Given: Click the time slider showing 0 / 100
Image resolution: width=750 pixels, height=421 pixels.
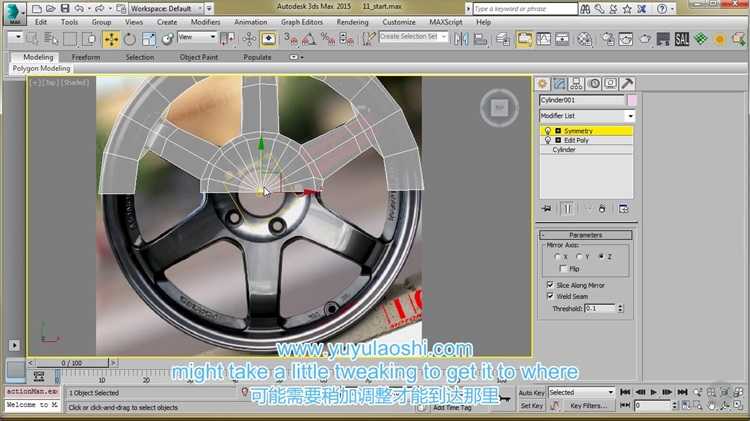Looking at the screenshot, I should coord(71,363).
